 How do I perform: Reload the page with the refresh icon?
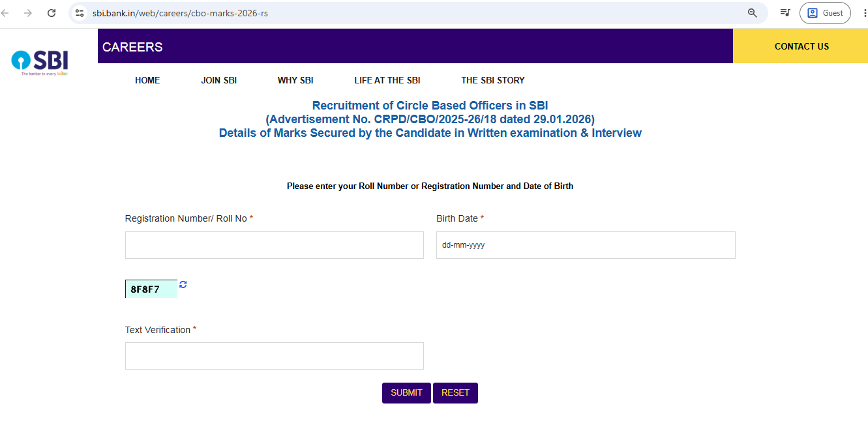(52, 13)
